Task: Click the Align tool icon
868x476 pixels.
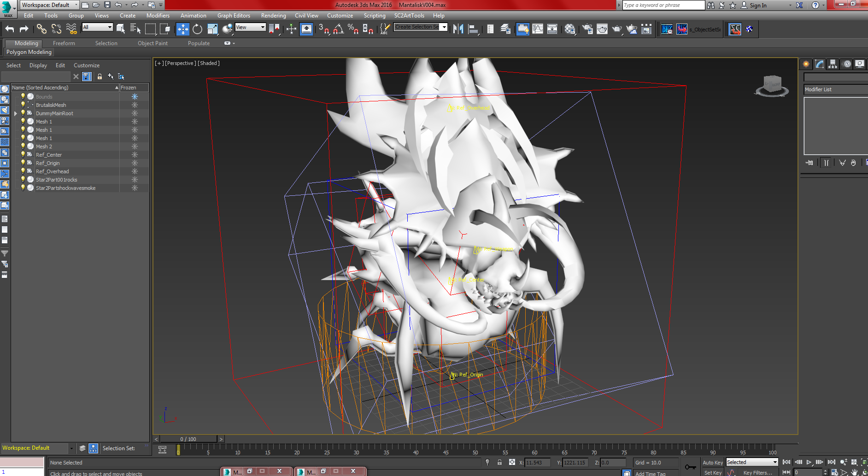Action: (x=473, y=29)
